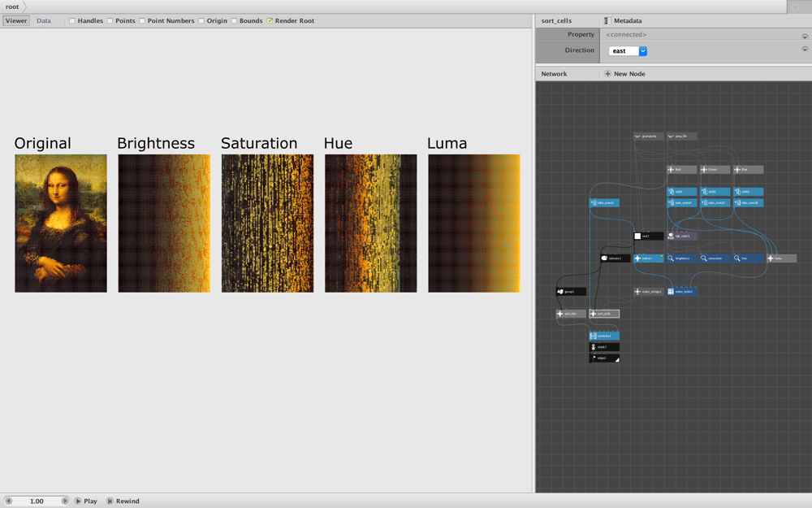Click the Hue sorted image
Viewport: 812px width, 508px height.
coord(371,224)
